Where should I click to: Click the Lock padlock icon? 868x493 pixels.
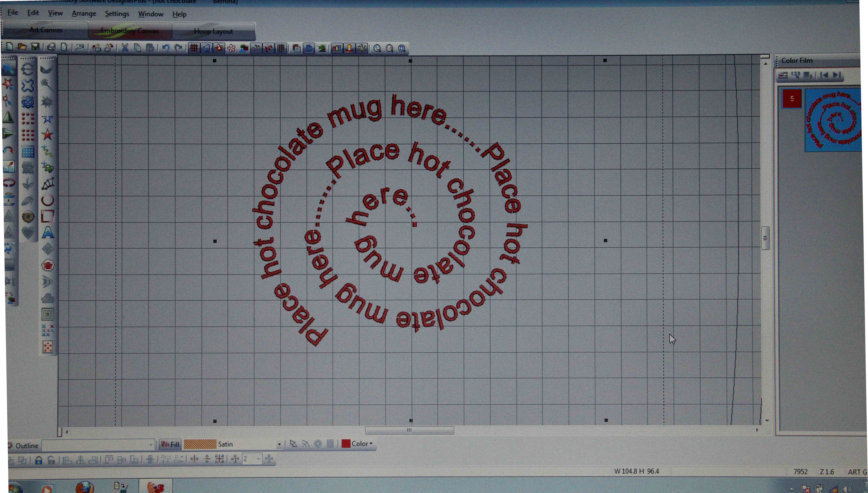39,460
